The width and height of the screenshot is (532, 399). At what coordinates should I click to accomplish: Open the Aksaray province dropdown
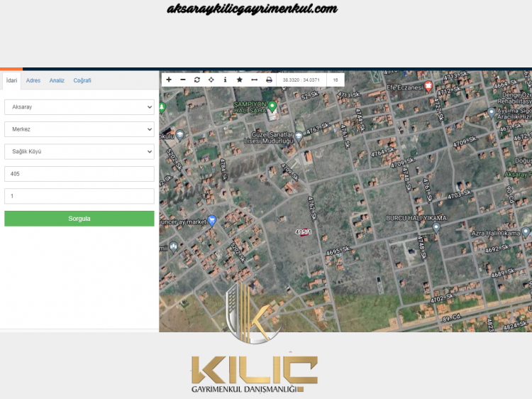point(79,107)
